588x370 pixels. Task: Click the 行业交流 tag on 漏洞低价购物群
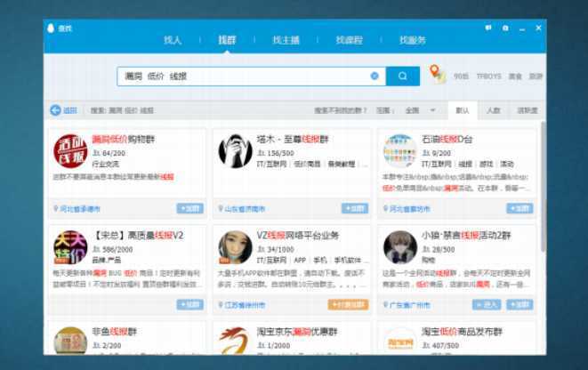(x=105, y=165)
